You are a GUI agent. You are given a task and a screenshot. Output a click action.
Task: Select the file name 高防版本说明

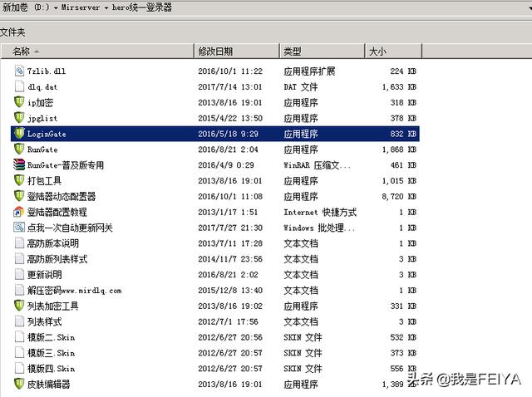coord(53,243)
